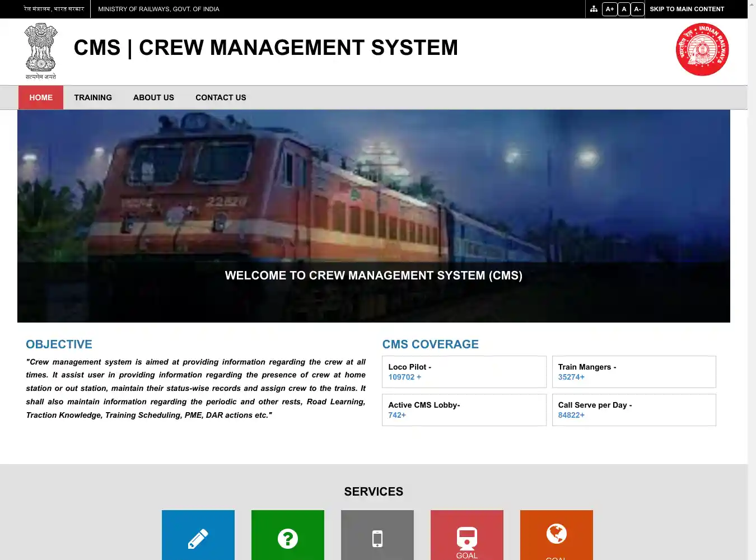756x560 pixels.
Task: Click the train banner image
Action: pyautogui.click(x=374, y=216)
